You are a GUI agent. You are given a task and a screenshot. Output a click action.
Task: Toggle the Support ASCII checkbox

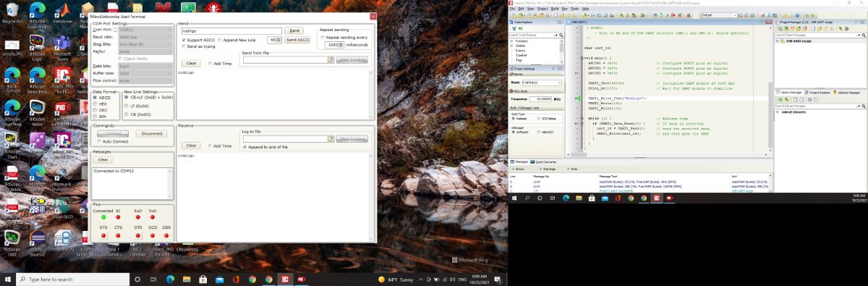(184, 40)
